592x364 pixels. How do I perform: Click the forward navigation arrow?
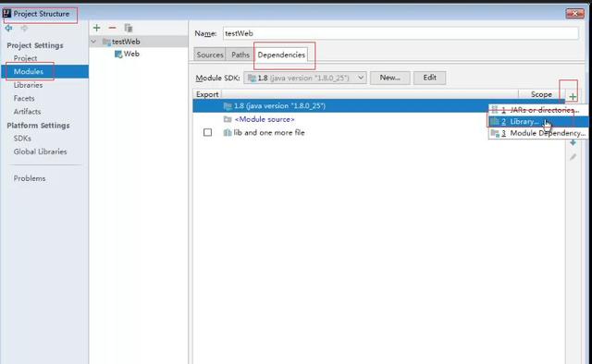click(x=24, y=29)
